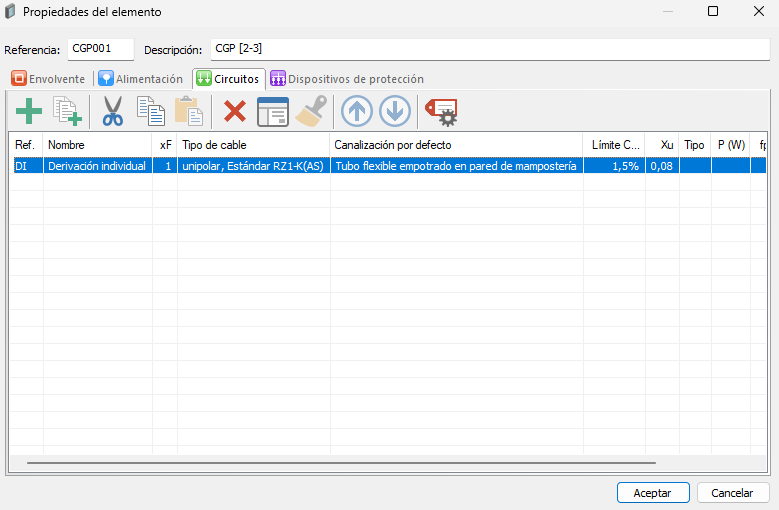Select the paintbrush format icon

[x=311, y=111]
